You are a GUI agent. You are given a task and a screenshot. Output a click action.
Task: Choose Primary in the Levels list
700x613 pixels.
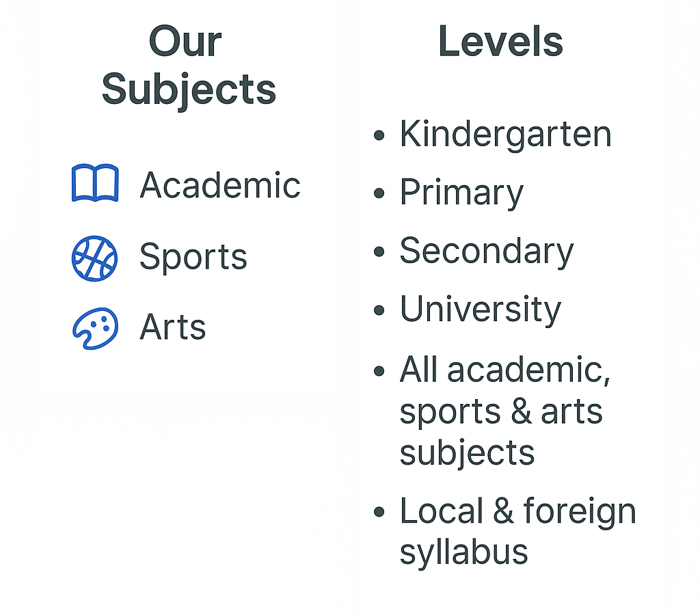461,193
